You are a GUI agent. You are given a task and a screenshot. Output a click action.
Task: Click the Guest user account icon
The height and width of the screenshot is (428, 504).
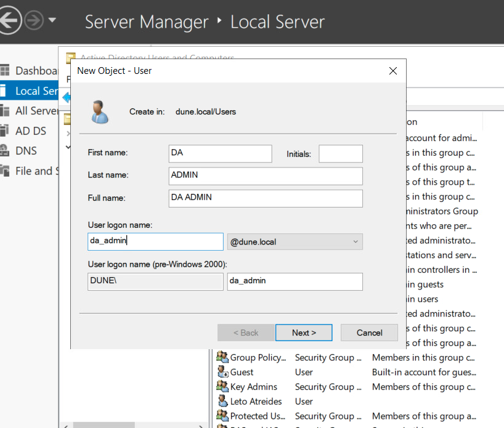click(x=222, y=372)
